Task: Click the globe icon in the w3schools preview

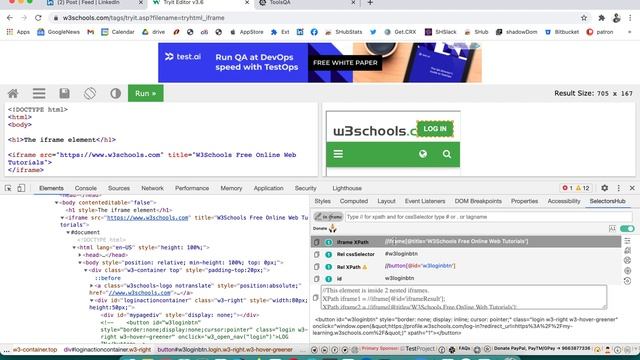Action: [423, 154]
